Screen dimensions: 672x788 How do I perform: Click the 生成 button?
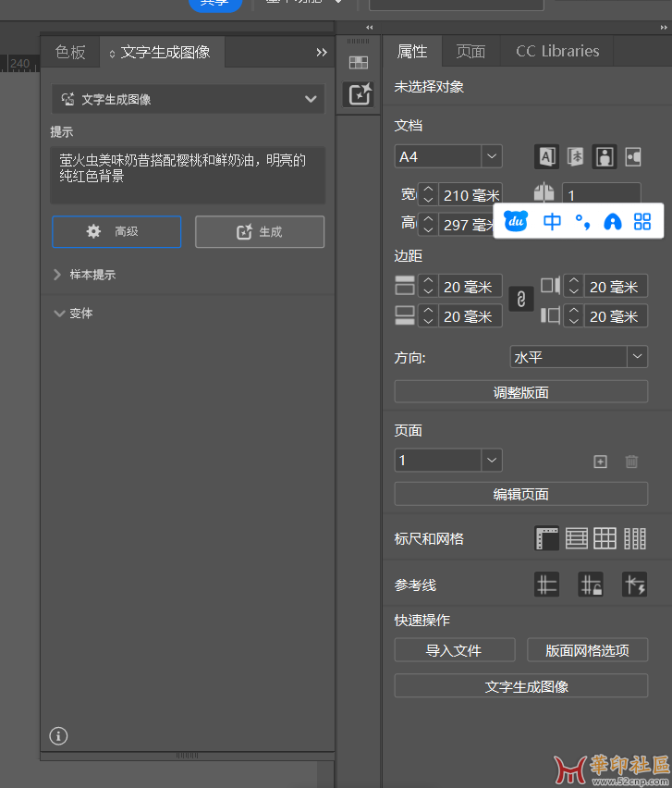pyautogui.click(x=260, y=231)
